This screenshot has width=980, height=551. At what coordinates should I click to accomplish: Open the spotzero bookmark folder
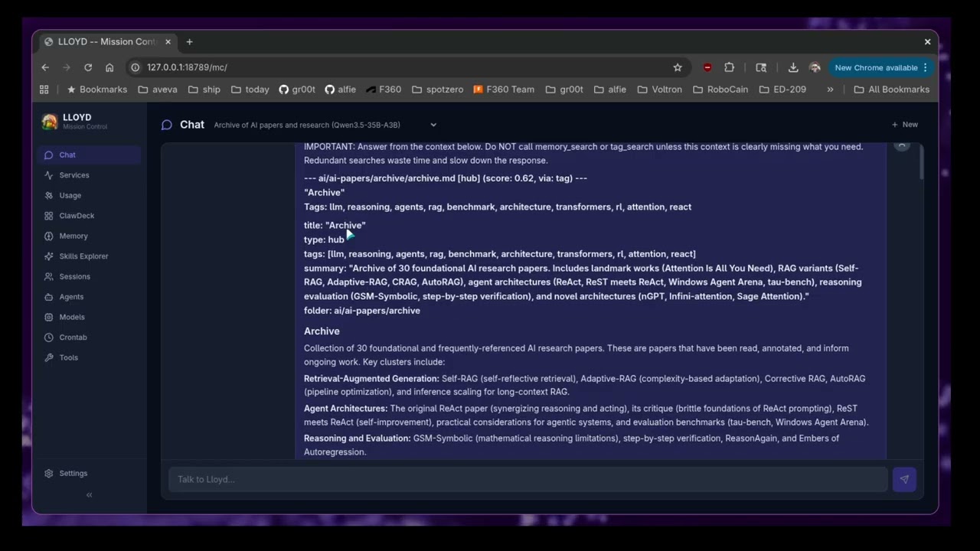pyautogui.click(x=437, y=90)
